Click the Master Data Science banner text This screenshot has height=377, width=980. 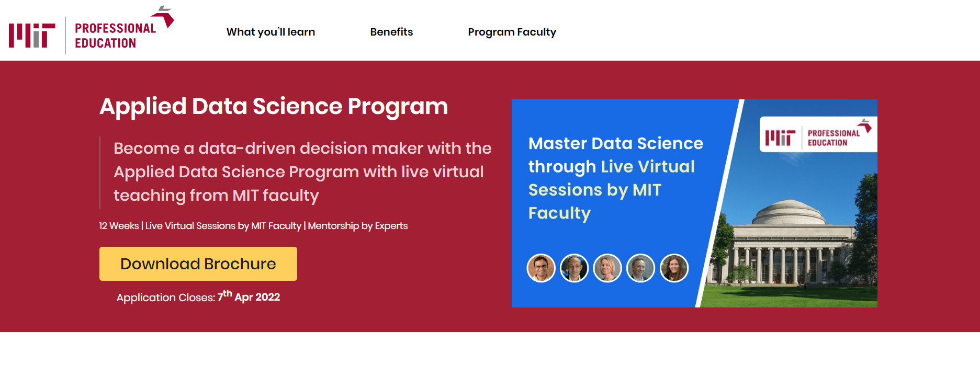click(616, 178)
